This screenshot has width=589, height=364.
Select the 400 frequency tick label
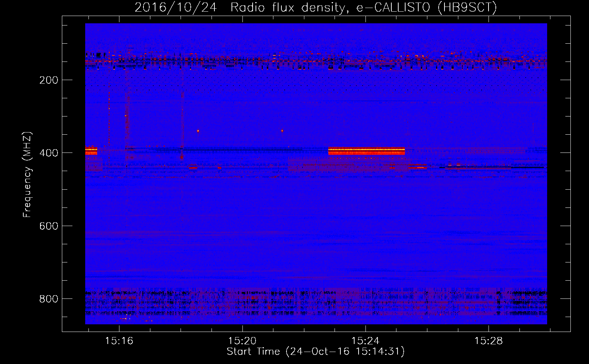[x=49, y=153]
